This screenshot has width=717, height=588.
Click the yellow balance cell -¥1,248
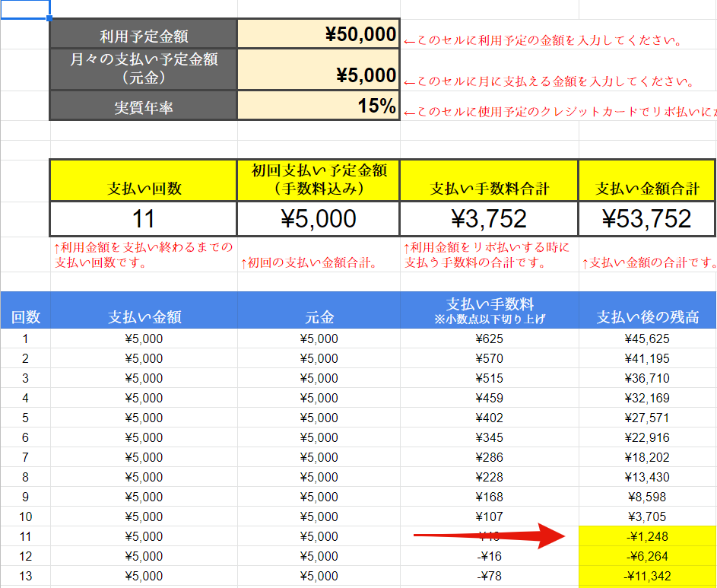point(647,536)
